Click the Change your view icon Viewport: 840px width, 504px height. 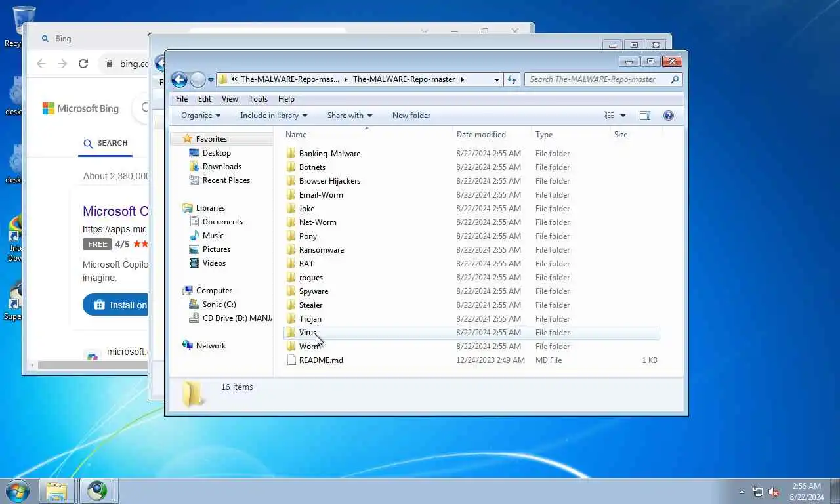pos(609,115)
